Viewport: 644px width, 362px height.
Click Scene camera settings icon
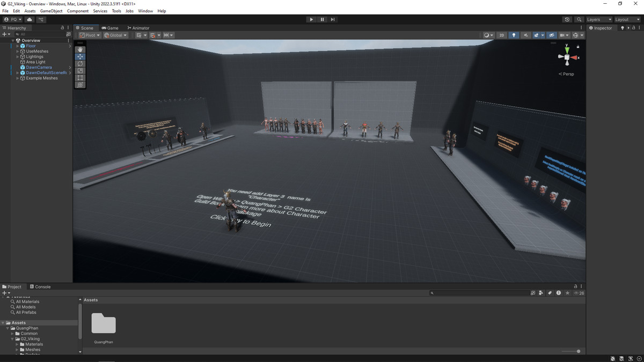pyautogui.click(x=564, y=35)
